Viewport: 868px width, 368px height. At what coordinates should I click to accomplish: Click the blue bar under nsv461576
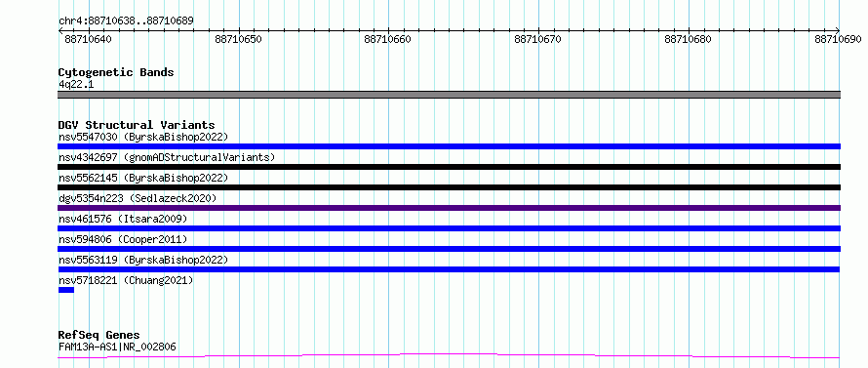tap(449, 228)
